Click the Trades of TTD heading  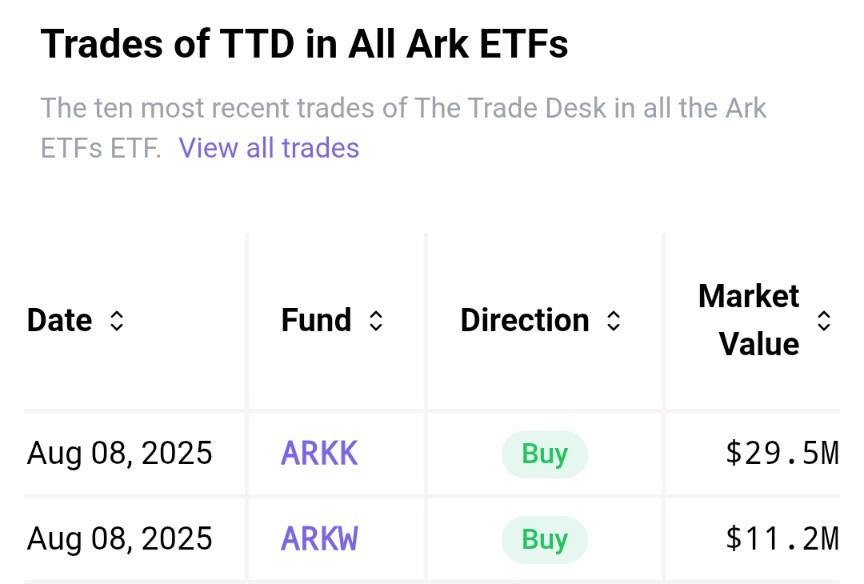point(304,45)
